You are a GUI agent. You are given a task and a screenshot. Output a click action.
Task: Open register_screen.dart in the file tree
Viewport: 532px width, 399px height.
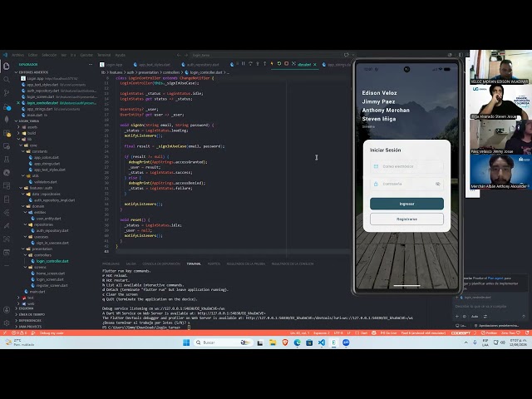click(x=52, y=285)
